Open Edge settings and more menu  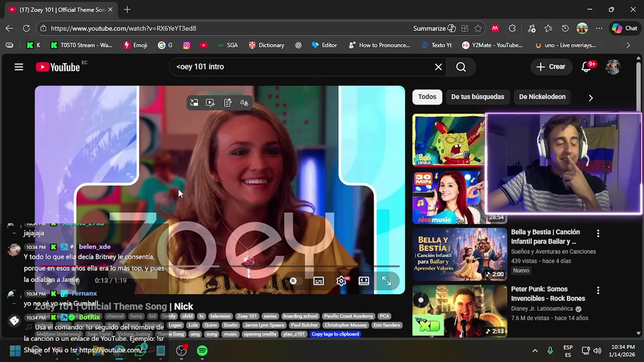pos(599,29)
